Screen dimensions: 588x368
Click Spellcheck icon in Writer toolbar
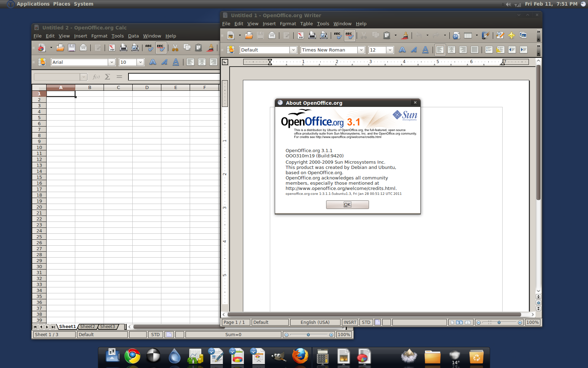point(338,35)
